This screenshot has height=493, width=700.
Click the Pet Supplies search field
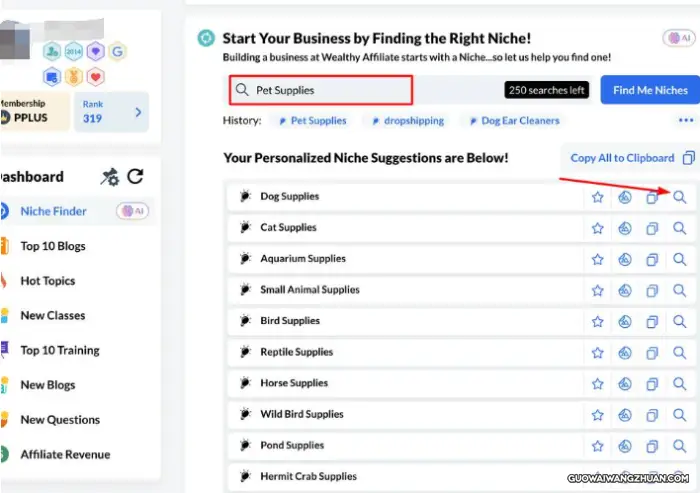(321, 90)
